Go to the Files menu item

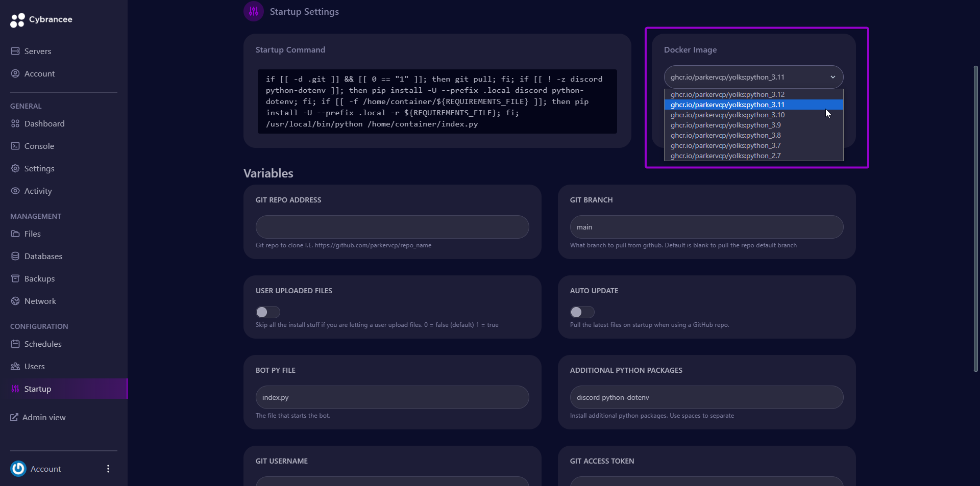(32, 234)
